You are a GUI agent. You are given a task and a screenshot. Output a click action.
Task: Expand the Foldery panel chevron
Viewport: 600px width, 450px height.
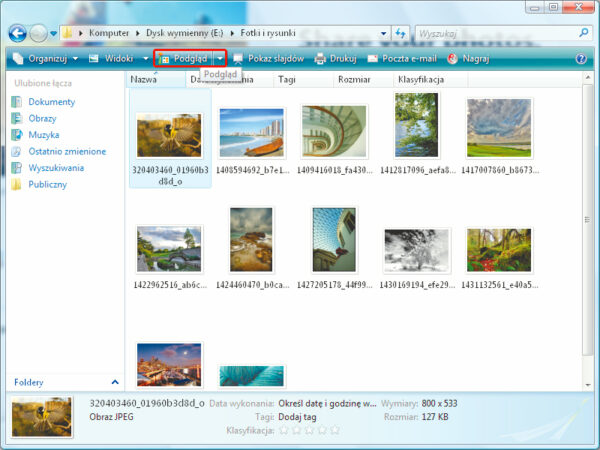coord(114,382)
